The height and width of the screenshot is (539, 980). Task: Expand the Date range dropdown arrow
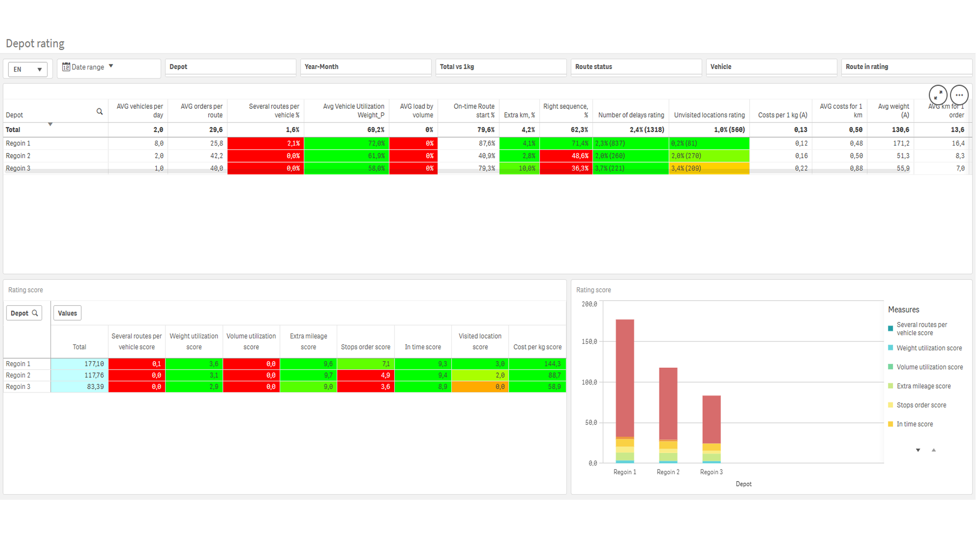click(111, 66)
